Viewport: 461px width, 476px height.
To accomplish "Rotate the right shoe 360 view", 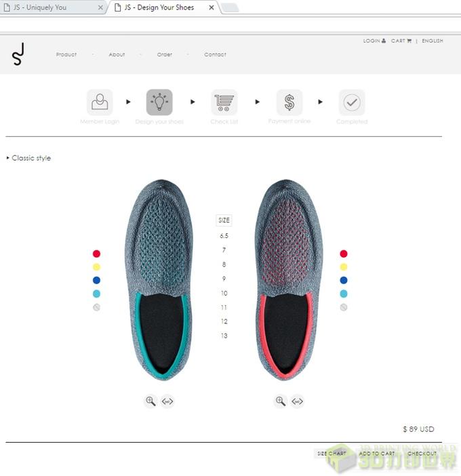I will tap(297, 401).
